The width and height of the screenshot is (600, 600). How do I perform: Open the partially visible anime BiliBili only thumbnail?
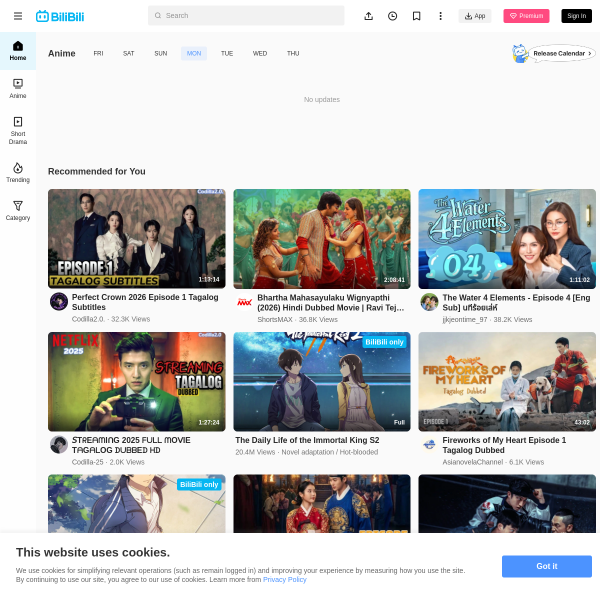pos(137,504)
